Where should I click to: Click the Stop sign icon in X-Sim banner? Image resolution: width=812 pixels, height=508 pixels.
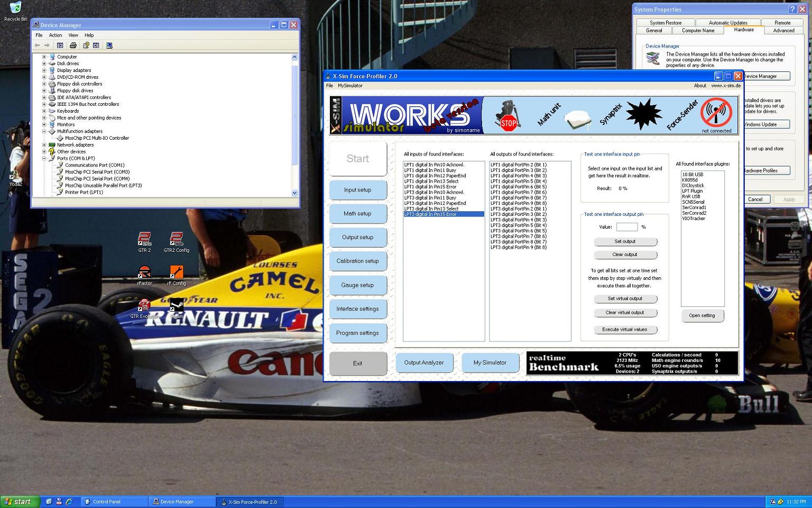[508, 116]
